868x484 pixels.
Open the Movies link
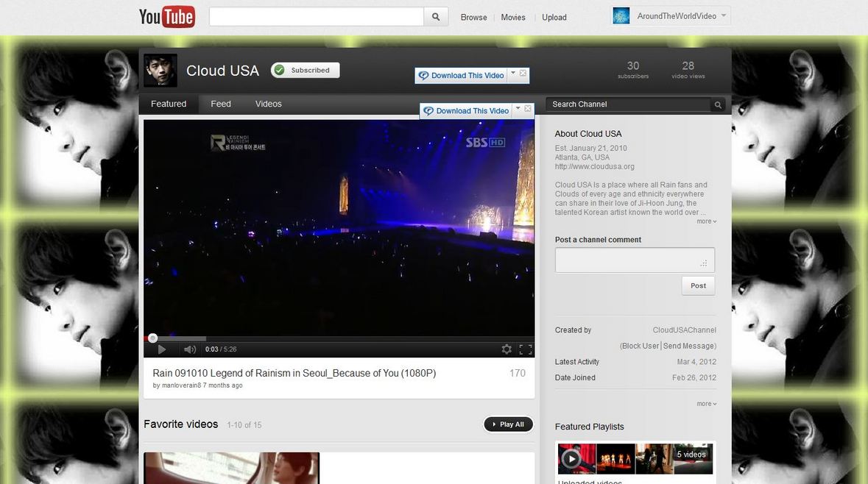coord(513,17)
